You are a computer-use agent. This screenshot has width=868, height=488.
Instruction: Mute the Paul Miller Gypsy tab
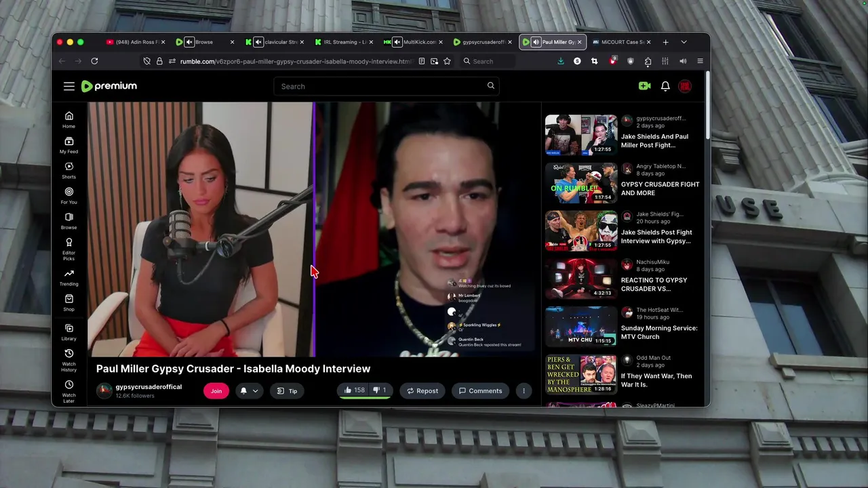[x=536, y=42]
